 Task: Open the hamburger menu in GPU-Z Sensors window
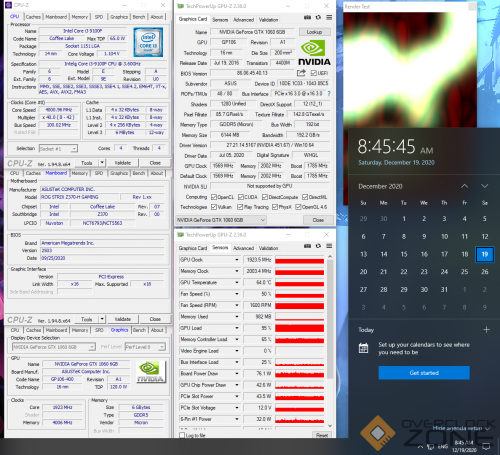point(329,246)
